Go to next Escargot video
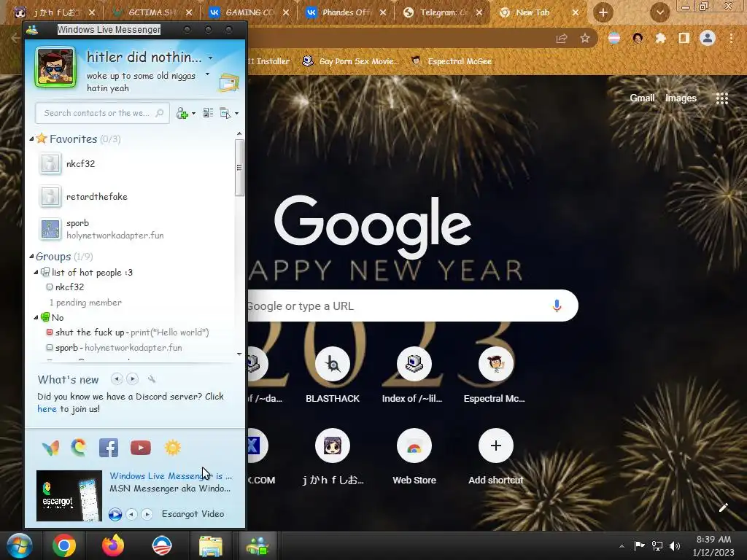 (147, 514)
